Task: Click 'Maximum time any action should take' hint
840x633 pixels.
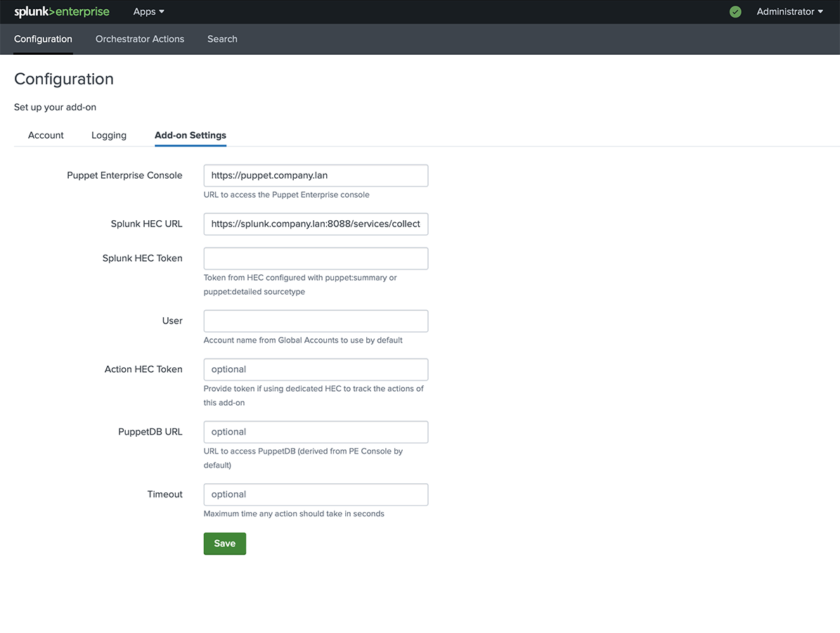Action: (x=294, y=513)
